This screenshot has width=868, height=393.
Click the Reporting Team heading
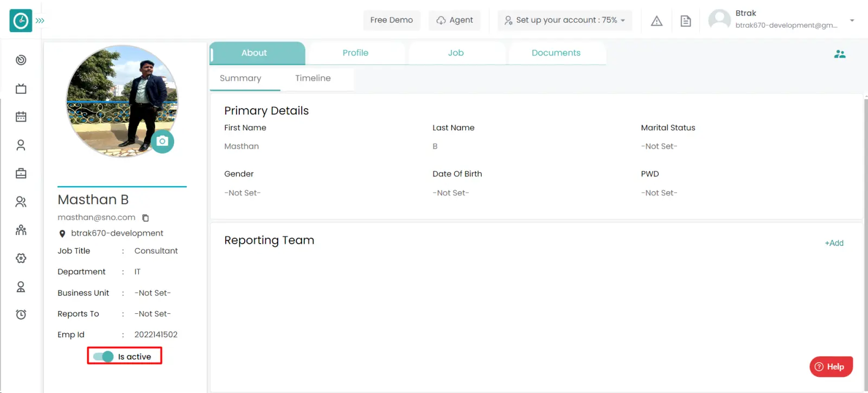tap(269, 240)
